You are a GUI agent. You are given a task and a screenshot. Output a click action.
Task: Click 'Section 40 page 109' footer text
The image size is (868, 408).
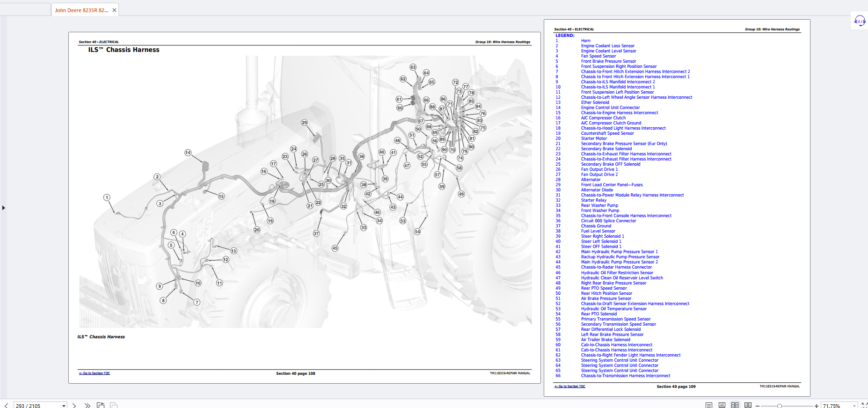[676, 386]
